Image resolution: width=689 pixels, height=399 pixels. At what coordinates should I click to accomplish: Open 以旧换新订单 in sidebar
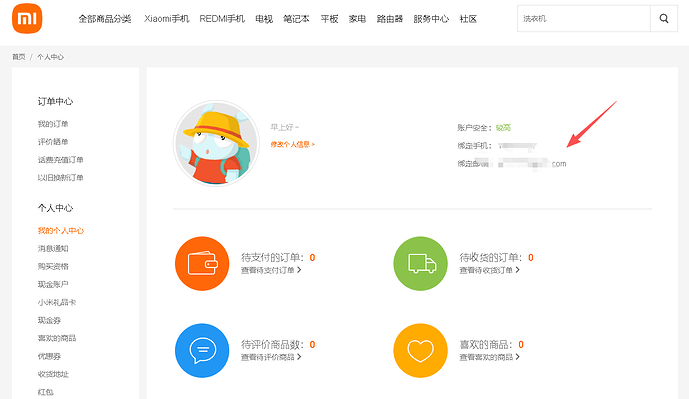[x=61, y=178]
